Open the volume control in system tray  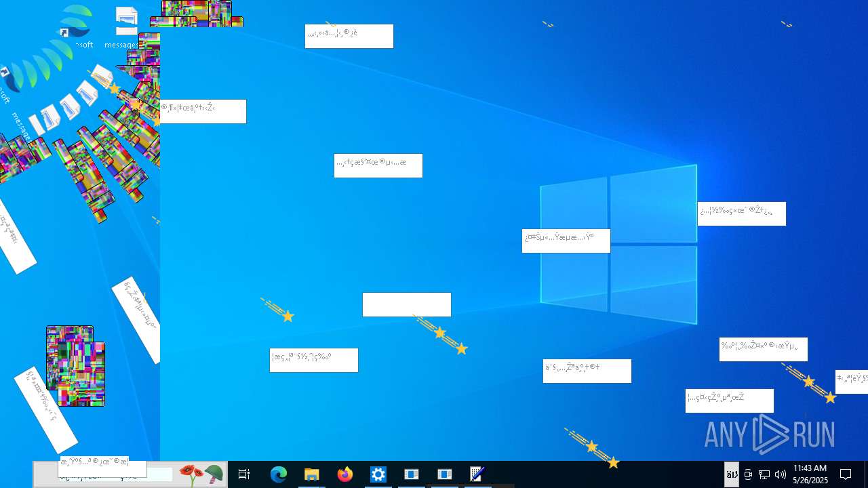[781, 474]
